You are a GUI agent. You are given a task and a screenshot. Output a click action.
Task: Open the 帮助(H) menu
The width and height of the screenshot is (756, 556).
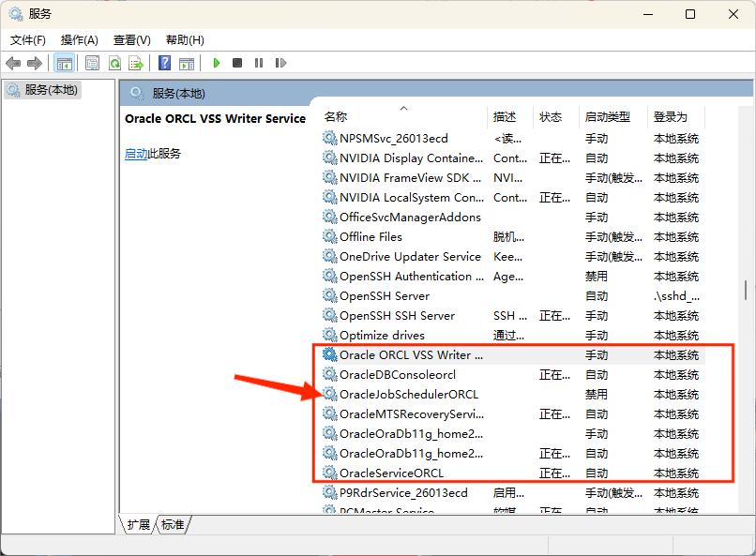(185, 40)
